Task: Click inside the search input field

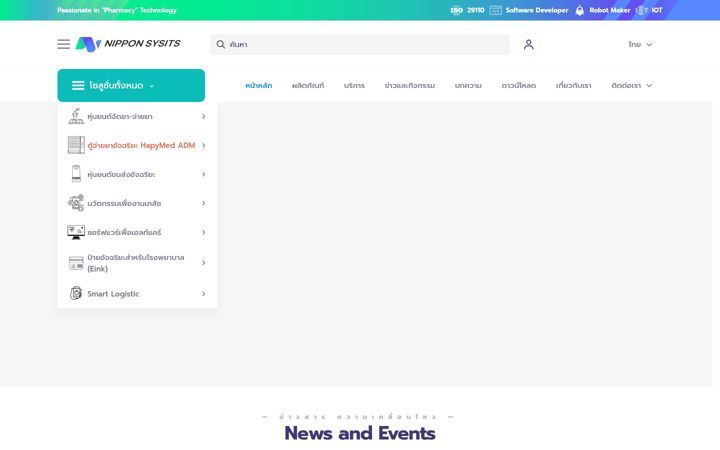Action: 360,44
